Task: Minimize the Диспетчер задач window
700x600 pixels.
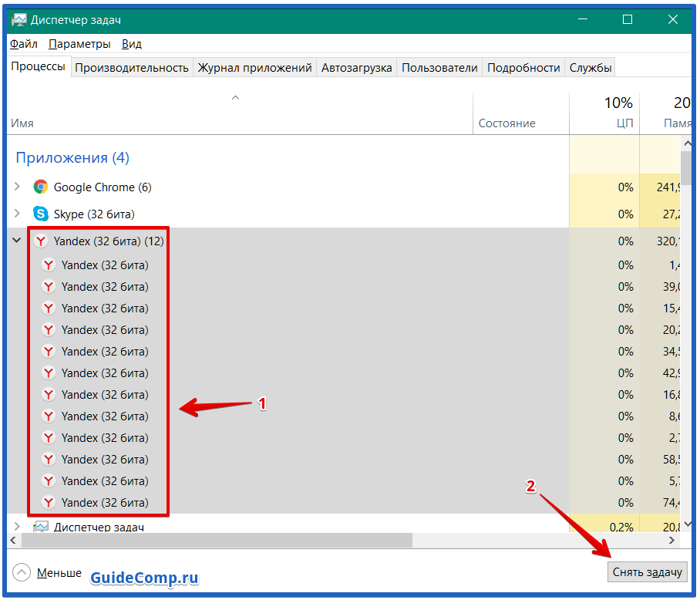Action: click(x=583, y=19)
